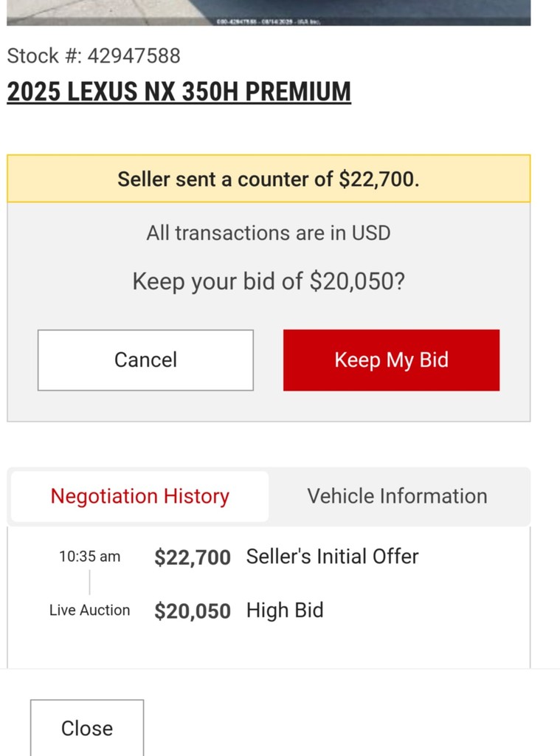Click the "High Bid" entry label
Image resolution: width=560 pixels, height=756 pixels.
point(285,611)
